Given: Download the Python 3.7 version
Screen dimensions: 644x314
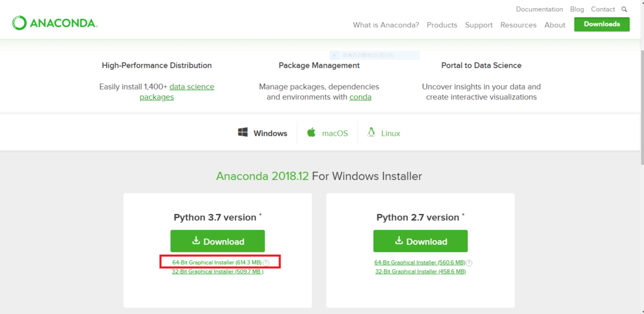Looking at the screenshot, I should click(218, 241).
